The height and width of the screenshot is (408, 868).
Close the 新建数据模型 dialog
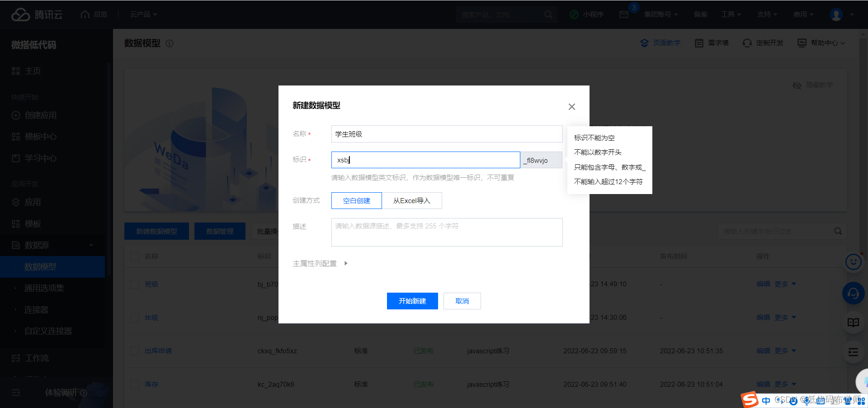[572, 107]
